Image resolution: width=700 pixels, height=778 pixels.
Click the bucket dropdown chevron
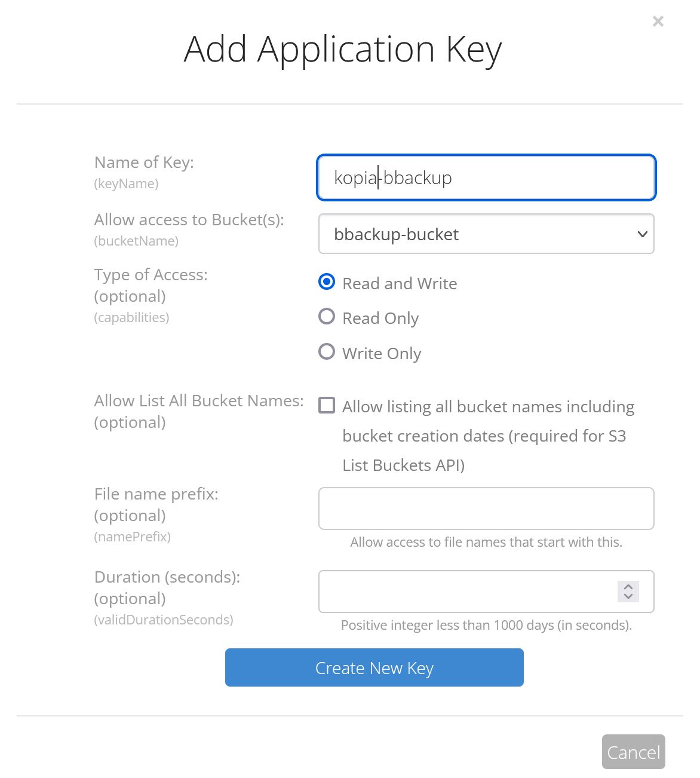click(641, 234)
